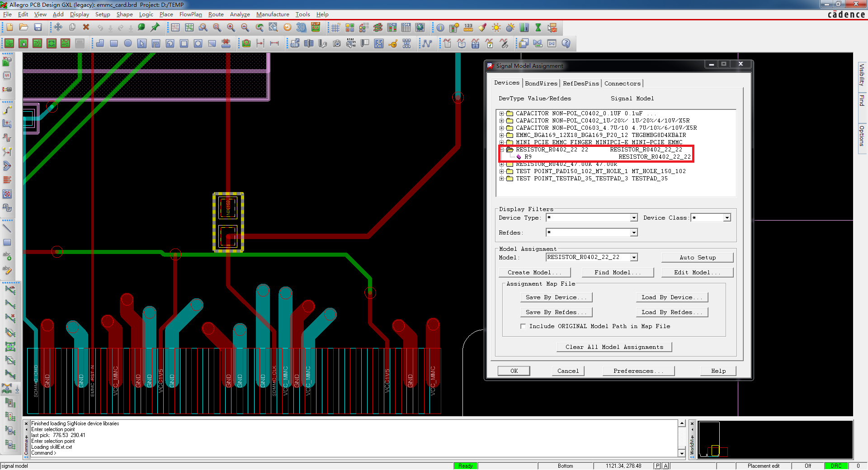Click the Zoom Out magnifier icon

(x=245, y=28)
